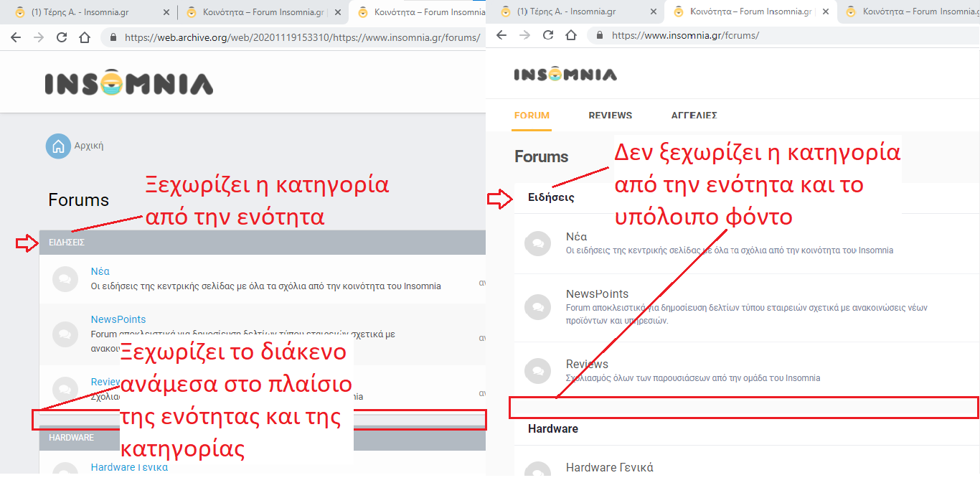
Task: Close the Τέρης Α. tab in left browser
Action: click(x=167, y=12)
